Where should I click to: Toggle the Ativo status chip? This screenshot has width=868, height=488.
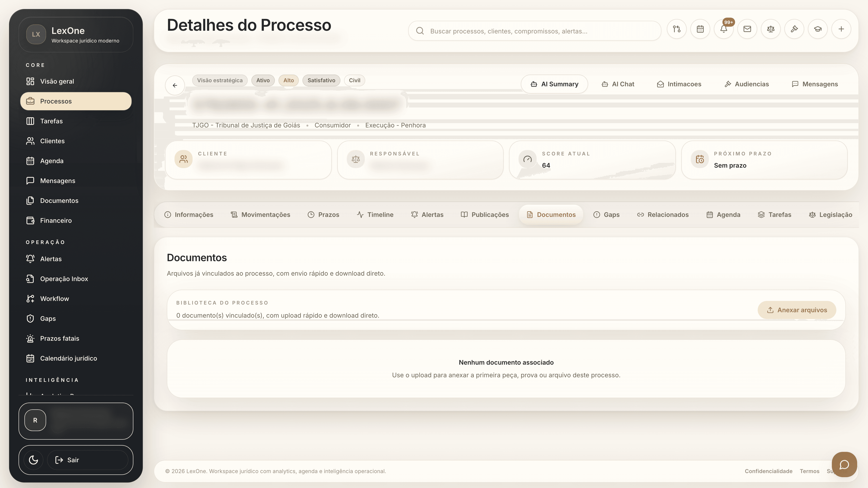[263, 80]
